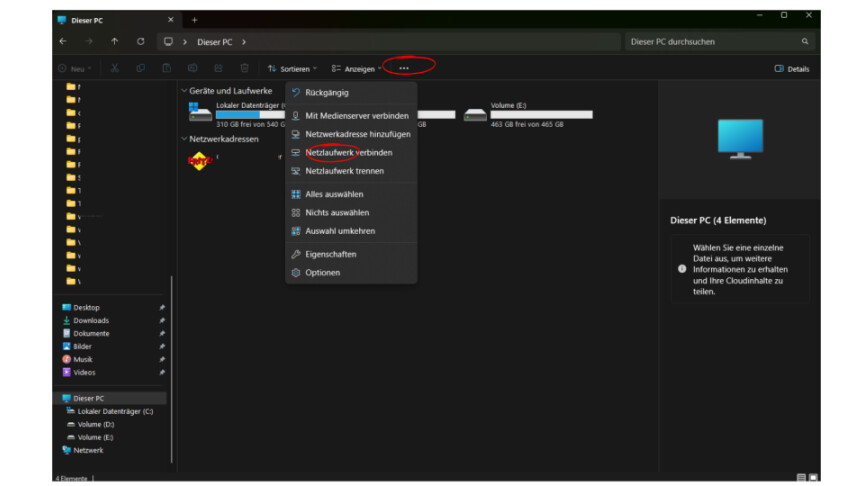Open the Sortieren dropdown

click(x=292, y=69)
